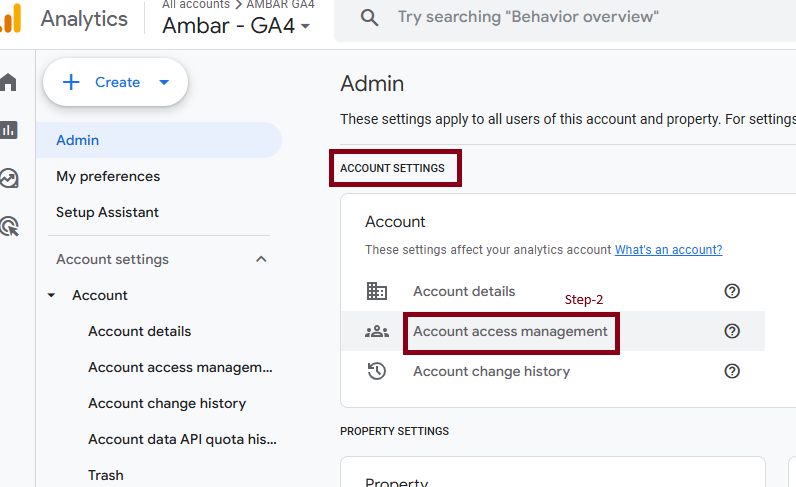Open the Advertising target cursor icon
Screen dimensions: 796x487
click(10, 226)
